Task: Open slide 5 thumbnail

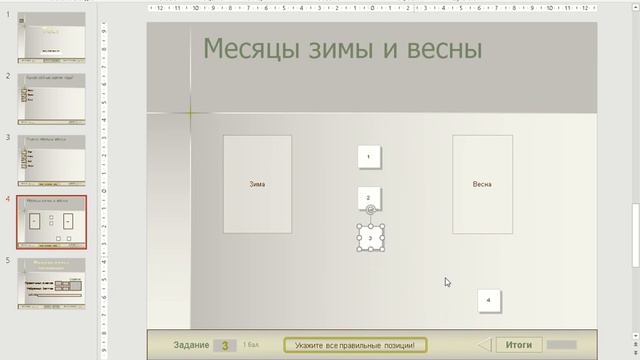Action: tap(51, 284)
